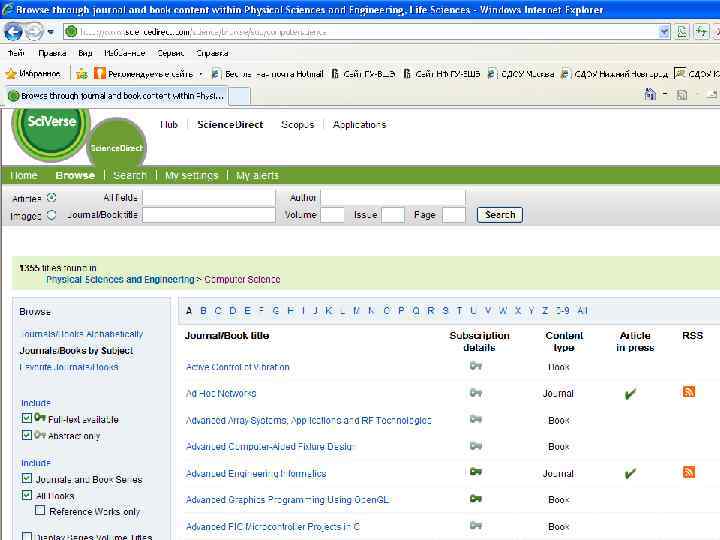Viewport: 720px width, 540px height.
Task: Open the Hotmail free mail favorite
Action: tap(268, 73)
